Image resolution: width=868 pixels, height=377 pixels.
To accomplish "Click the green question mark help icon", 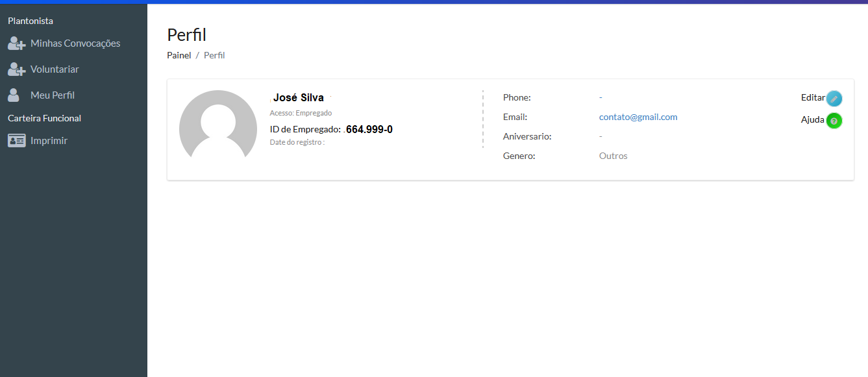I will pyautogui.click(x=834, y=121).
